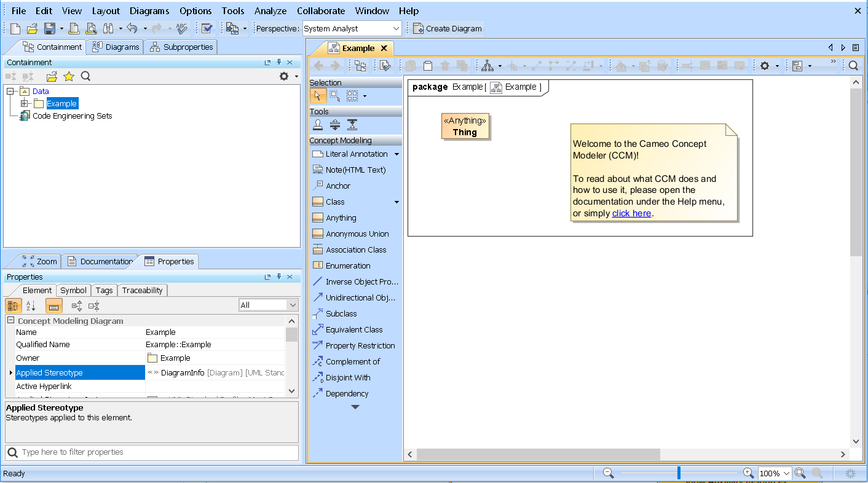Viewport: 868px width, 483px height.
Task: Activate the arrow selection tool
Action: 317,95
